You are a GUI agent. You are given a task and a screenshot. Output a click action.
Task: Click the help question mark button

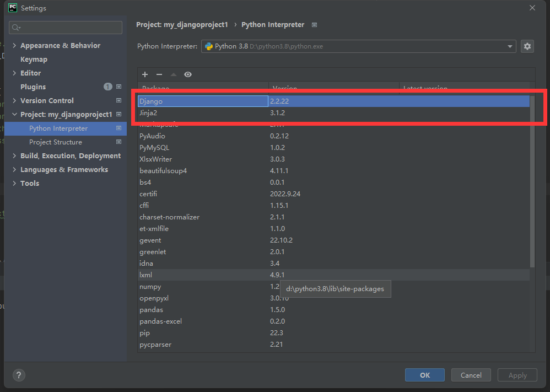point(19,375)
